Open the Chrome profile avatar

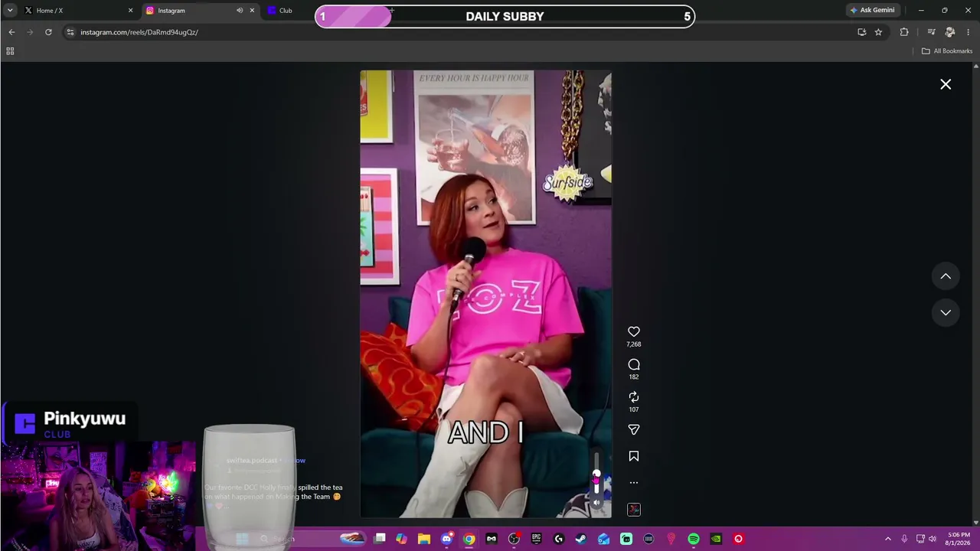pos(950,32)
